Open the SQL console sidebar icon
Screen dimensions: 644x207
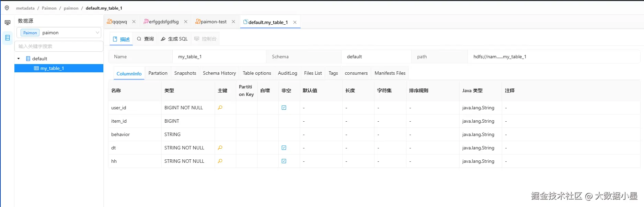coord(7,23)
